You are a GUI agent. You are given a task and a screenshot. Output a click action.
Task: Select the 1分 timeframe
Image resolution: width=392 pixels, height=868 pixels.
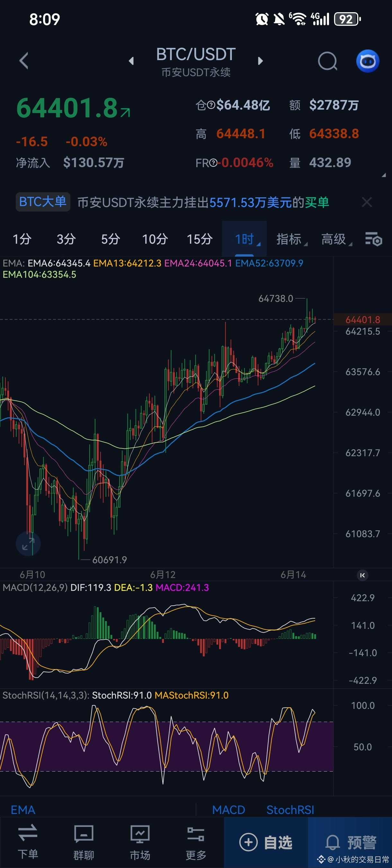coord(22,239)
